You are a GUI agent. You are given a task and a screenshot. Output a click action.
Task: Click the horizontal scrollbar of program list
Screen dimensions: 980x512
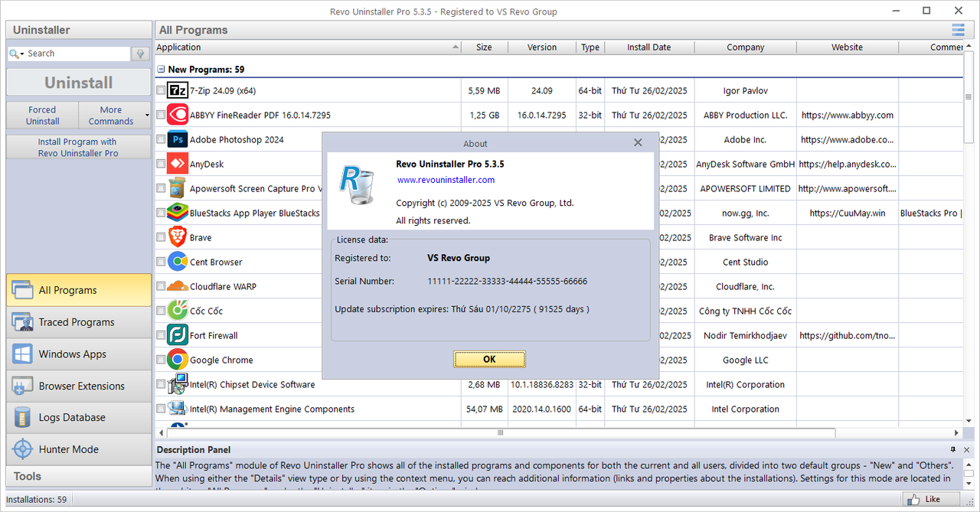(500, 433)
